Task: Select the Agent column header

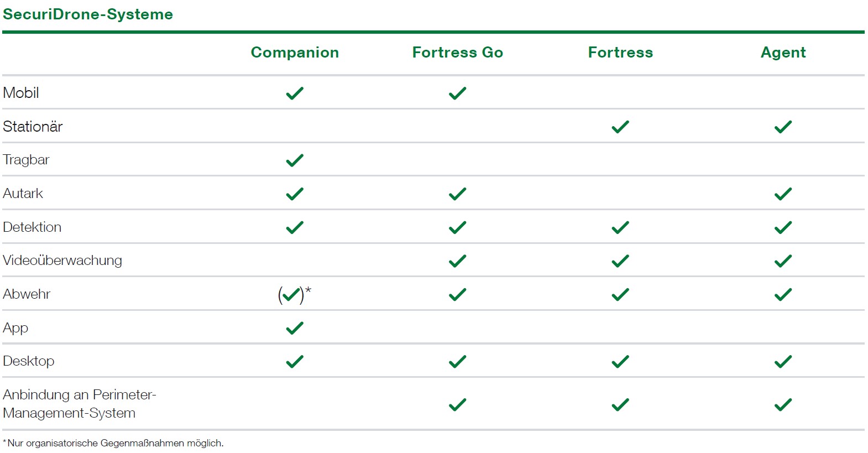Action: click(x=783, y=53)
